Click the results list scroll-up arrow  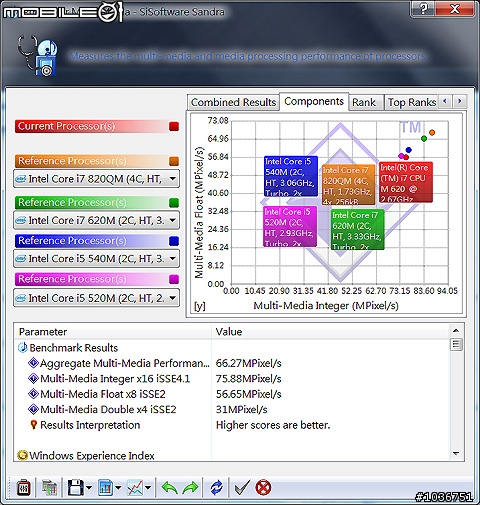[x=456, y=330]
